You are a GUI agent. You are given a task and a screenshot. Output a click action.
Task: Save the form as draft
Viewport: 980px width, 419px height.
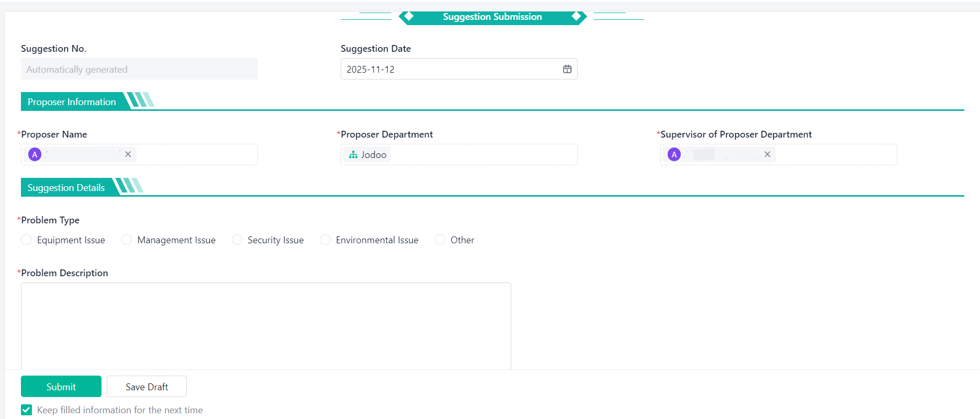point(147,387)
